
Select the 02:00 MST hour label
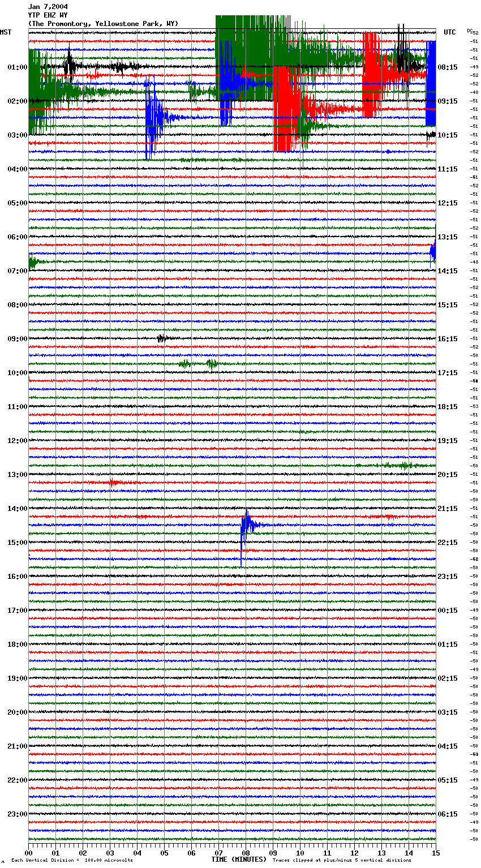(x=18, y=101)
